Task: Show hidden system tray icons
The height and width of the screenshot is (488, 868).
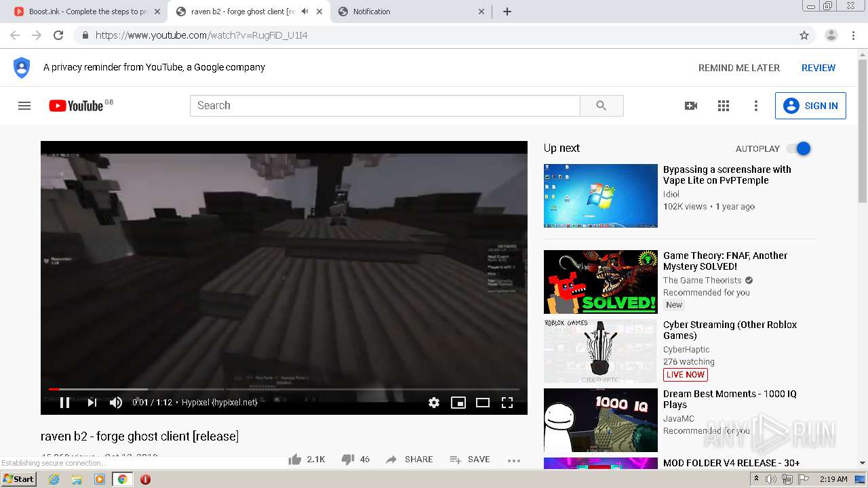Action: pyautogui.click(x=756, y=479)
